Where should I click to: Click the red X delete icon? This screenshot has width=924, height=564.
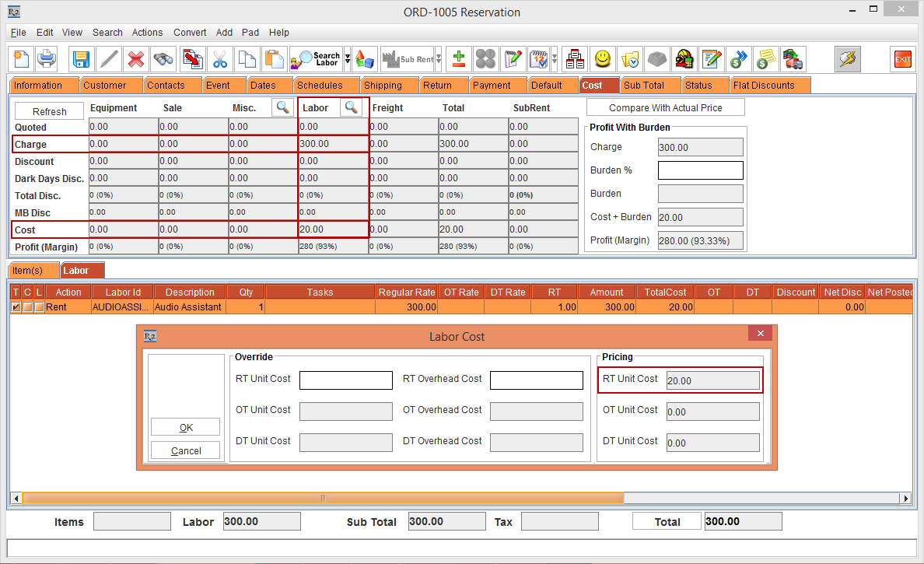136,59
